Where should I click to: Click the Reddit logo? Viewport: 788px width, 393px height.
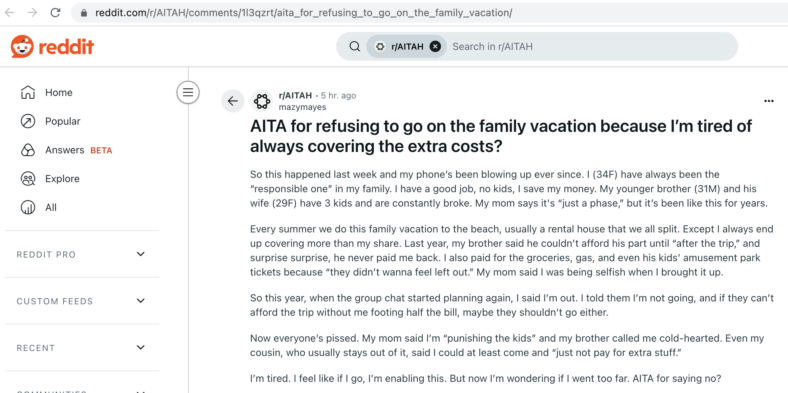click(52, 47)
